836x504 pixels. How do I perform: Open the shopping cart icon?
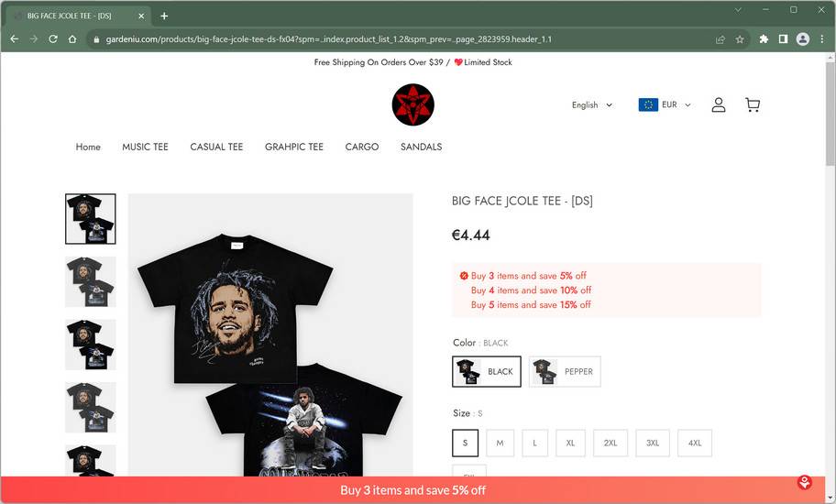[x=753, y=104]
